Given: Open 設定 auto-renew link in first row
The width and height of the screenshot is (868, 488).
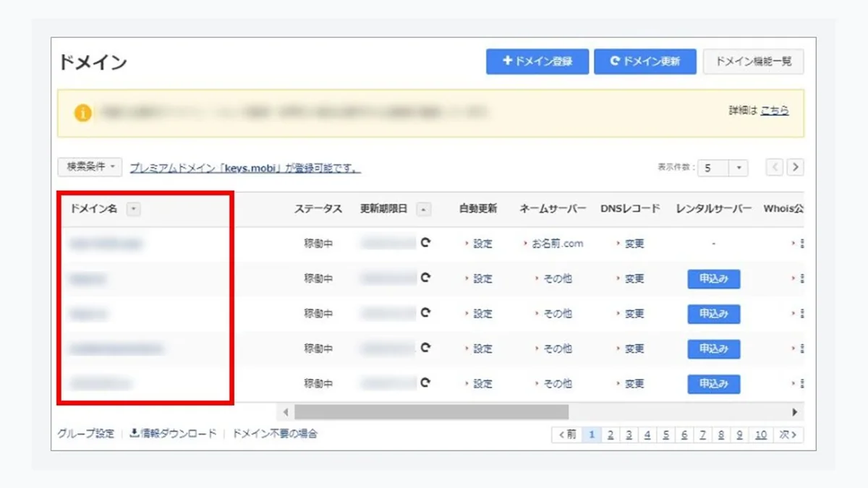Looking at the screenshot, I should (482, 244).
